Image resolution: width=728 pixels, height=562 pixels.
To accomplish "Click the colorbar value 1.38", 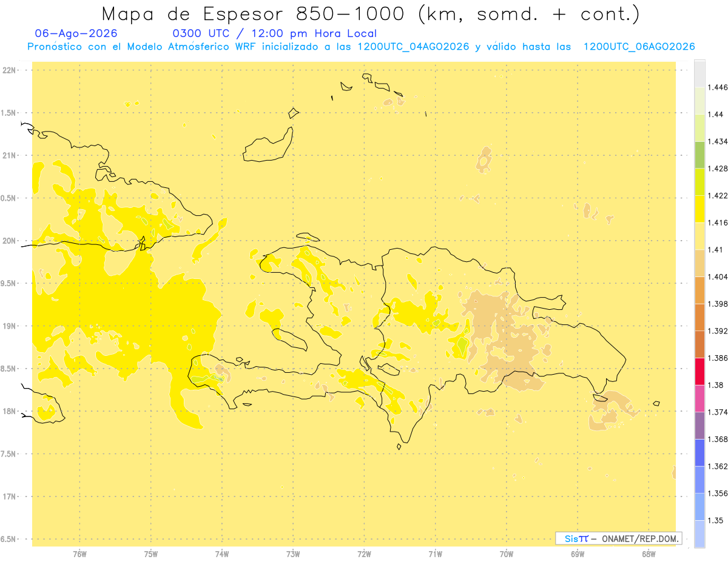I will coord(716,385).
